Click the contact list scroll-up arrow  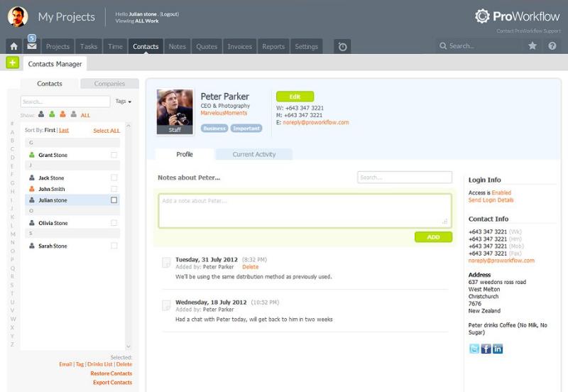click(x=129, y=126)
